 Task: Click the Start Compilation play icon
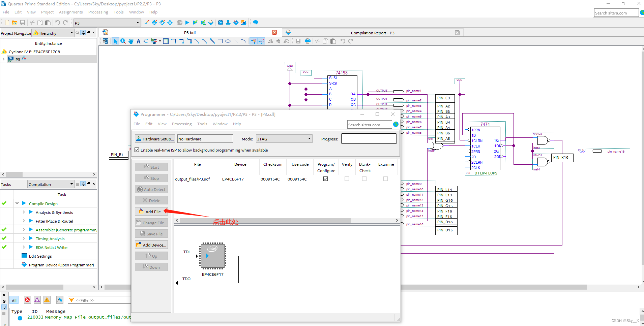click(187, 23)
